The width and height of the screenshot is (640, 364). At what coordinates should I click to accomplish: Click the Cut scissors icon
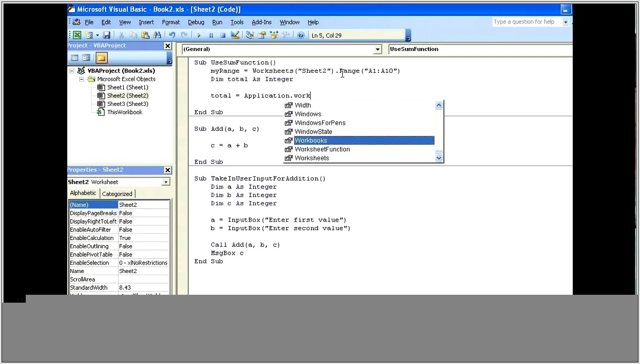(121, 35)
